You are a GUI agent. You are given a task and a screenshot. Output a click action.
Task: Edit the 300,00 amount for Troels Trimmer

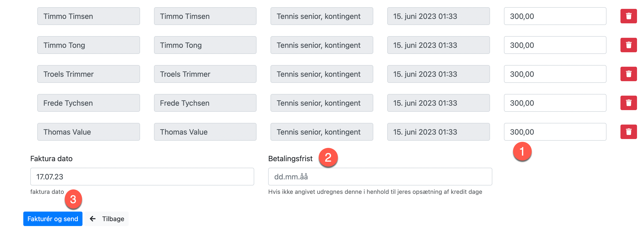pos(555,74)
